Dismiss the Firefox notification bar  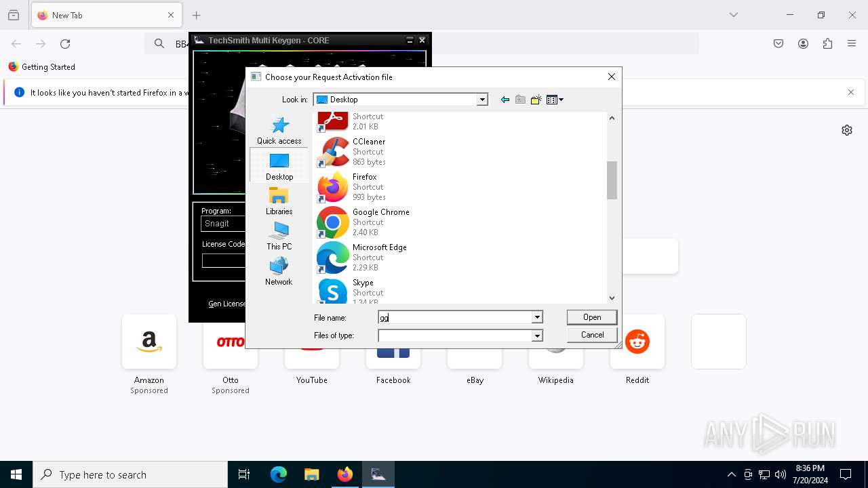851,92
